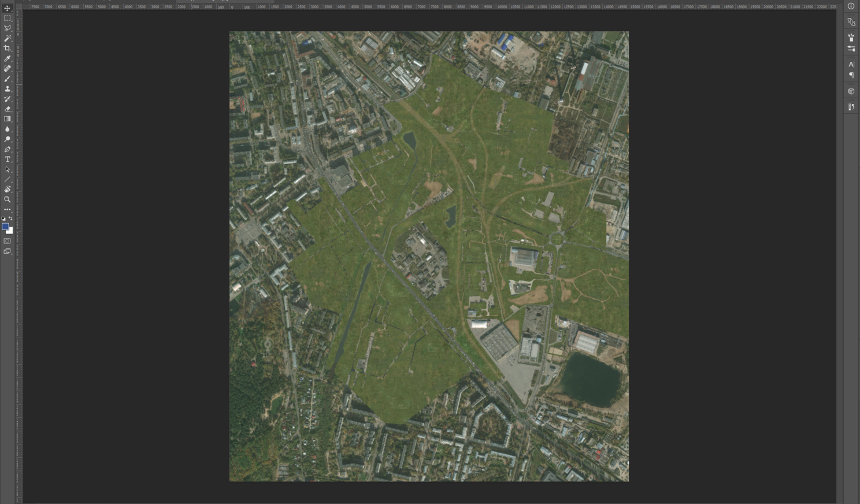The image size is (860, 504).
Task: Choose the Horizontal Type tool
Action: 8,160
